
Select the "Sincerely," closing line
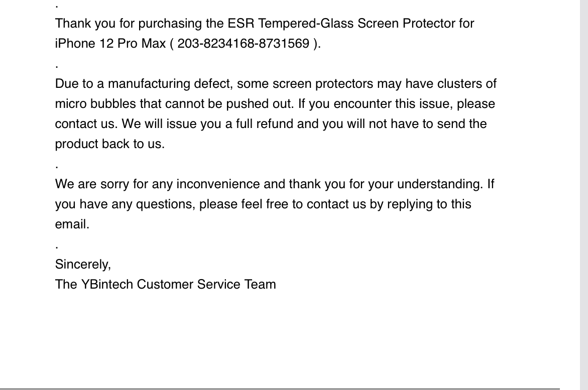(83, 265)
